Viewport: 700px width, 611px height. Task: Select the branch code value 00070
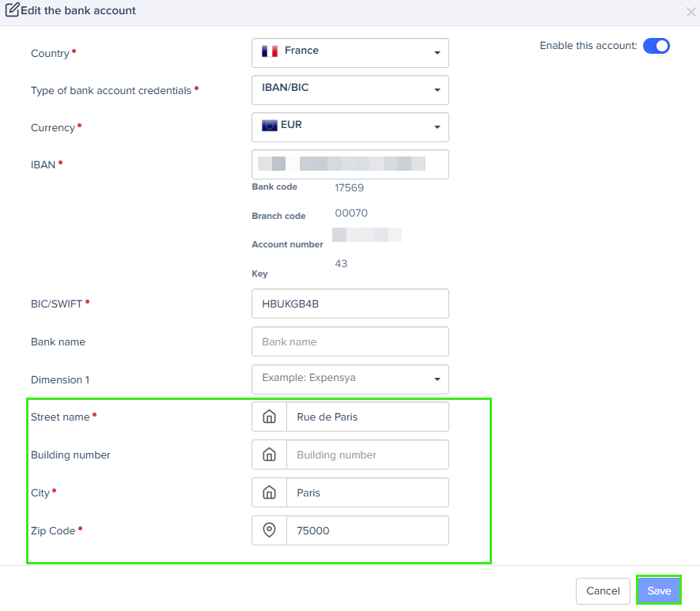click(351, 213)
